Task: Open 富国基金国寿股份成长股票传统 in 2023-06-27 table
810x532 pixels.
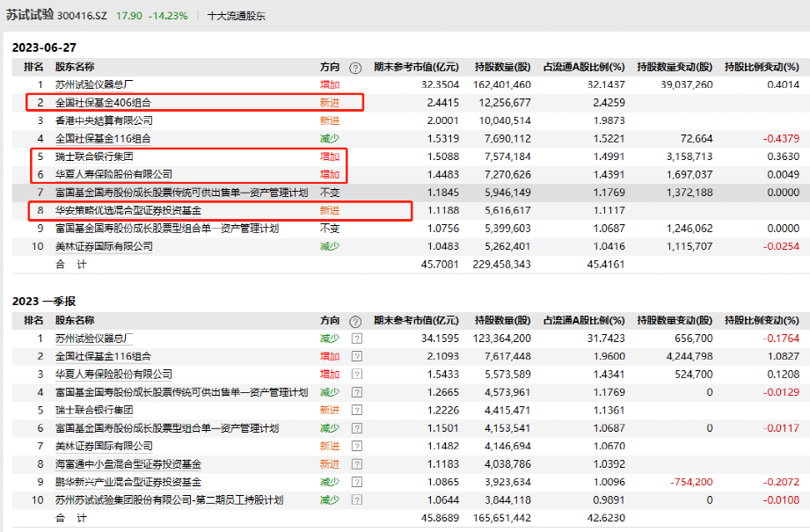Action: [181, 193]
